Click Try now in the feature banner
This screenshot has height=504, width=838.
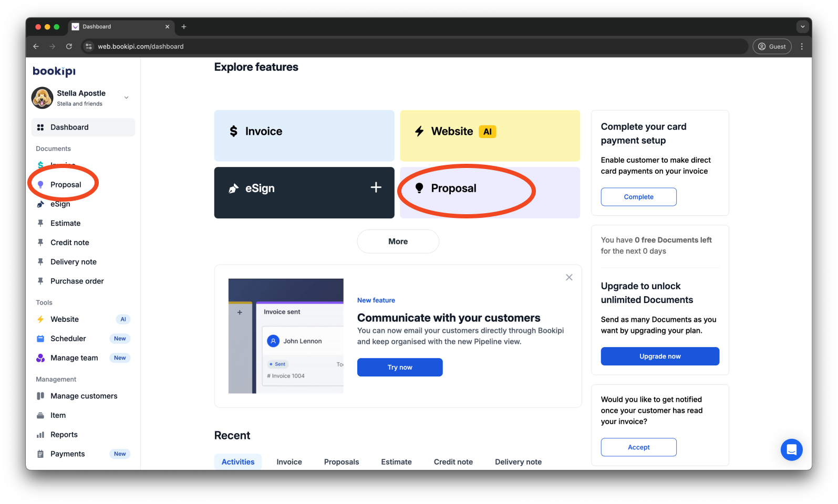pos(400,367)
